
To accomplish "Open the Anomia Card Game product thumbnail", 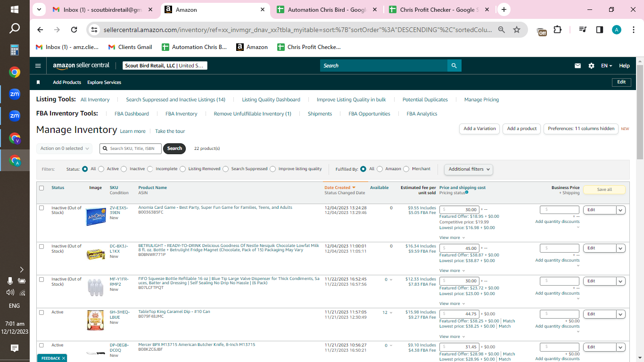I will (96, 217).
